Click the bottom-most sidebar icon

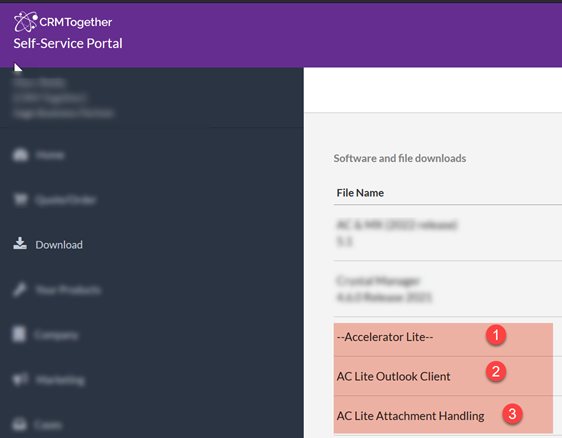[20, 424]
